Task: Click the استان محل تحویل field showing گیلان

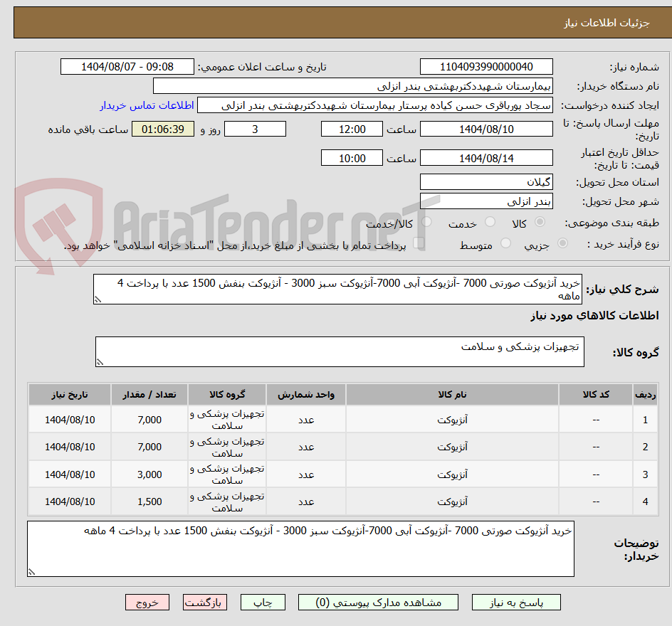Action: click(x=486, y=182)
